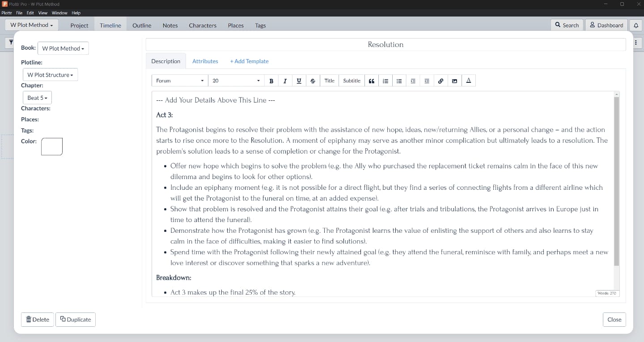Screen dimensions: 644x342
Task: Duplicate the Resolution scene card
Action: [75, 319]
